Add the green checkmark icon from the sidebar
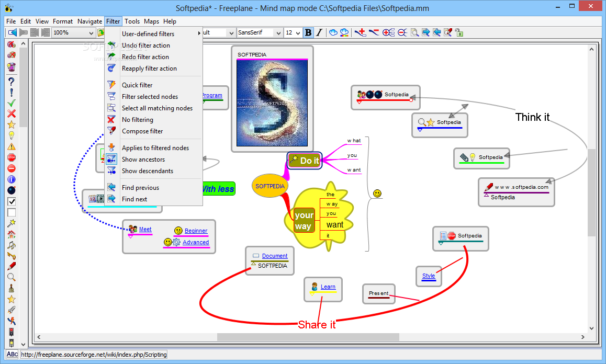606x364 pixels. click(x=11, y=103)
